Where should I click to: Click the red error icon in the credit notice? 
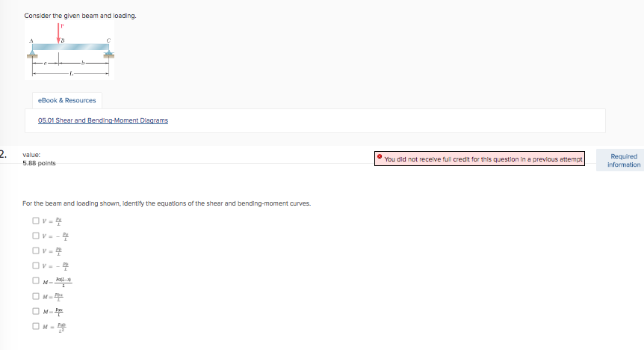(380, 157)
